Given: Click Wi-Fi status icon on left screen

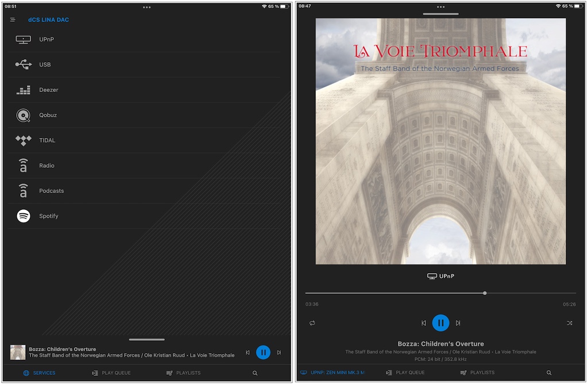Looking at the screenshot, I should coord(264,6).
